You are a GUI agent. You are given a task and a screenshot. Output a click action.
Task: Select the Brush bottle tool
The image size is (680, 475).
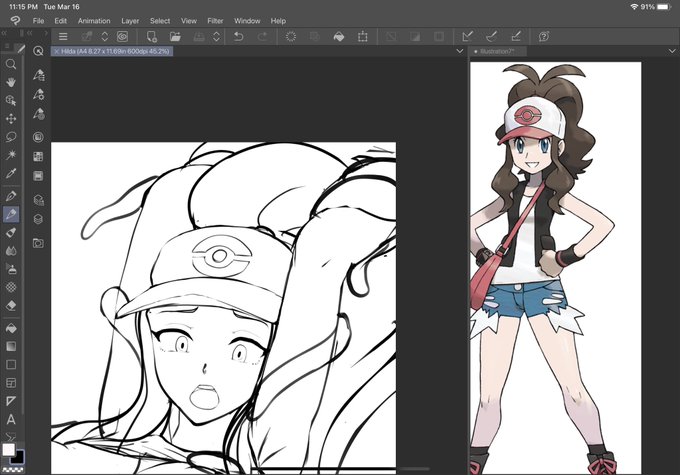coord(11,233)
